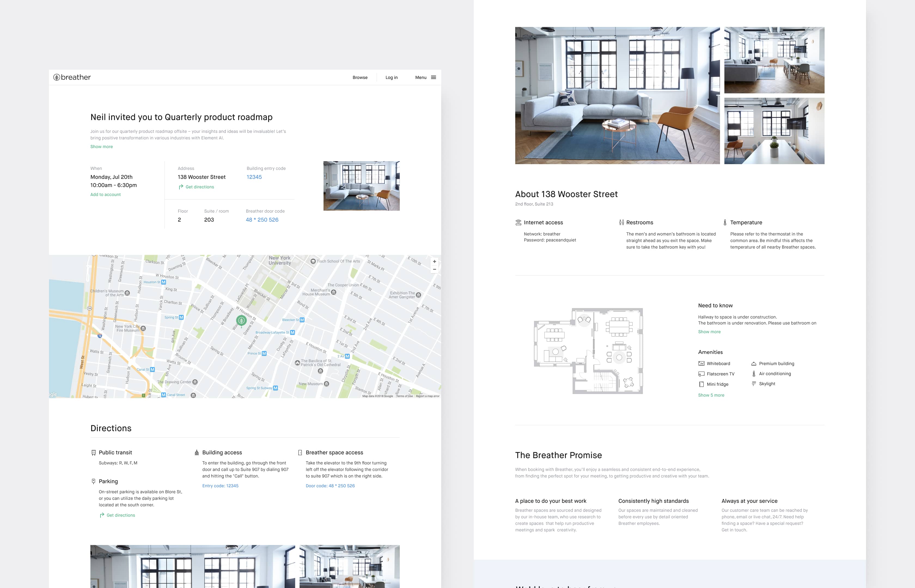Click the Whiteboard amenity icon
This screenshot has width=915, height=588.
click(701, 363)
